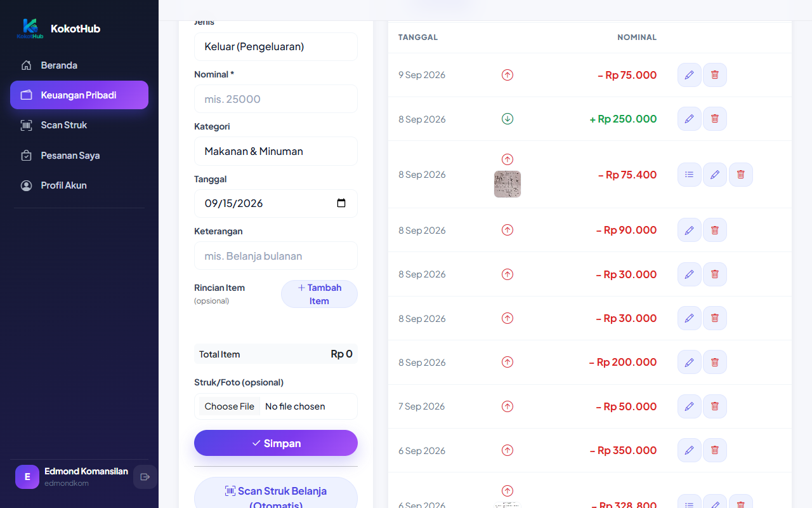This screenshot has width=812, height=508.
Task: Click Choose File for Struk/Foto
Action: click(229, 406)
